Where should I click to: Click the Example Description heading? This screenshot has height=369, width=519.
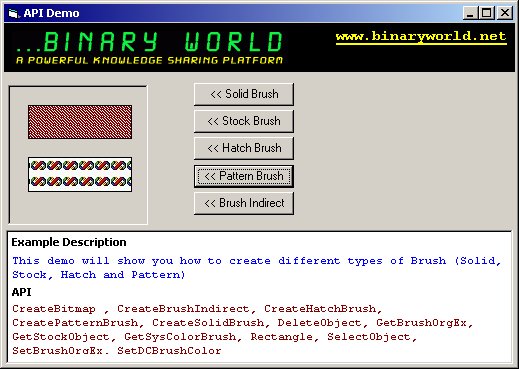click(69, 242)
